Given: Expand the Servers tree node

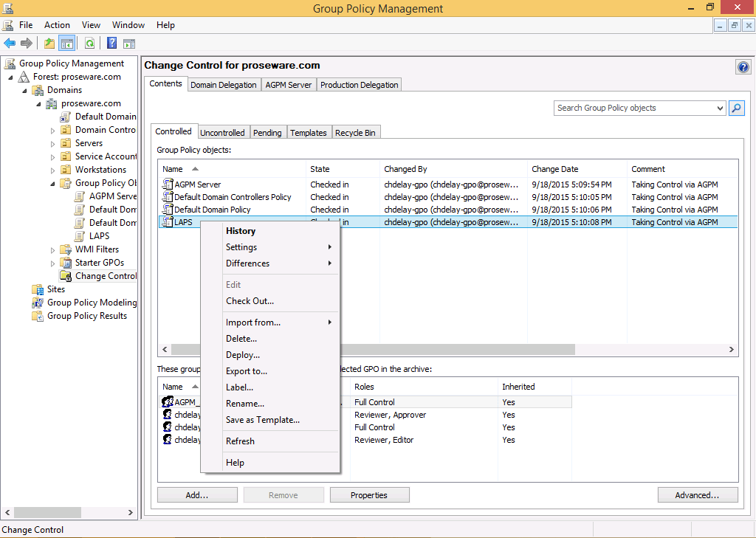Looking at the screenshot, I should point(53,143).
